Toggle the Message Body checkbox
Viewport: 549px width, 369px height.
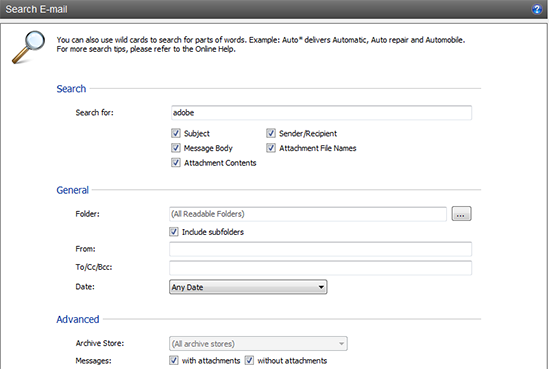tap(176, 148)
